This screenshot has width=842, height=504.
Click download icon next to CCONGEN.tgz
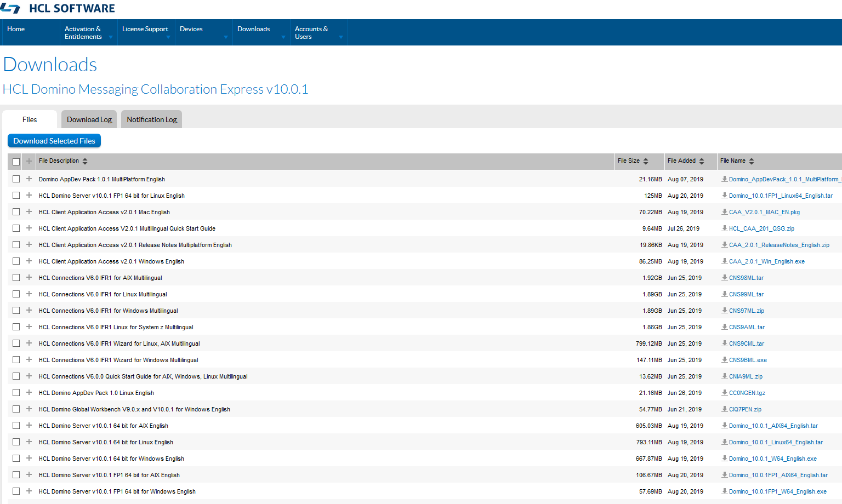pos(725,393)
